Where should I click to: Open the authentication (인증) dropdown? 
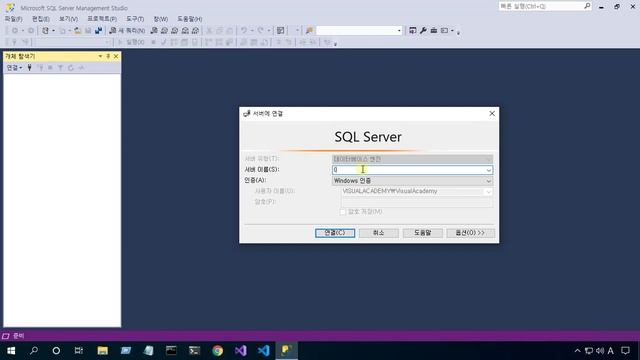tap(489, 181)
